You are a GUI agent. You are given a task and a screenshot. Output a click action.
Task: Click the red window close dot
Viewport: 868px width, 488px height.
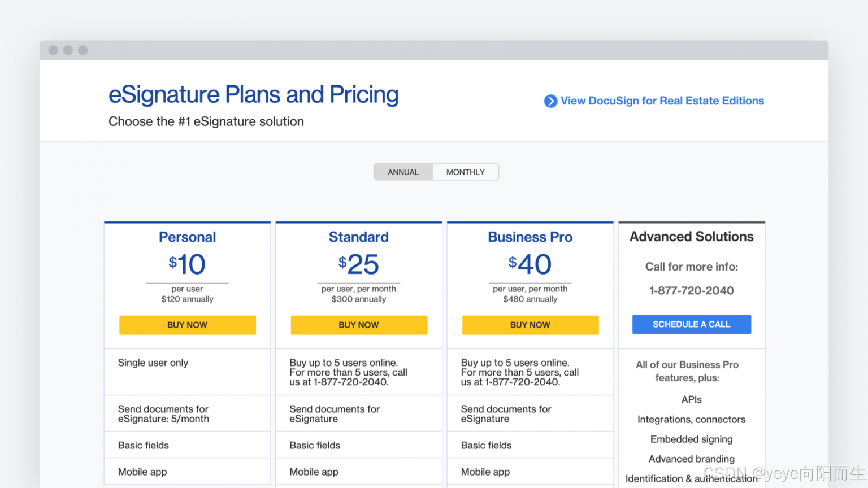click(x=54, y=50)
